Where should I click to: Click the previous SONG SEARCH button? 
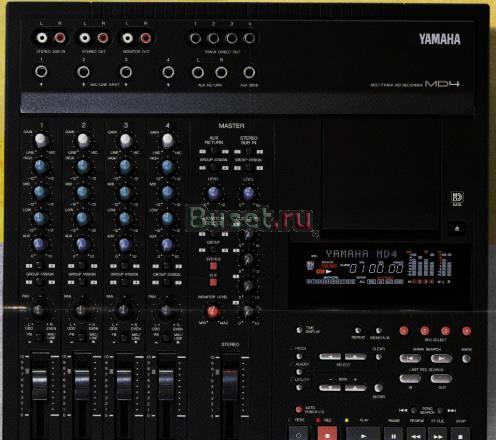pyautogui.click(x=414, y=410)
